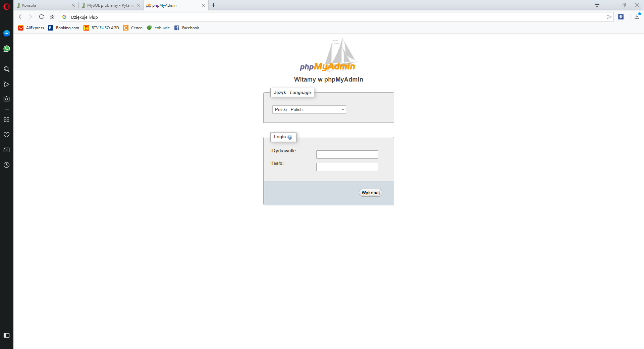644x349 pixels.
Task: Open Messenger in the Opera sidebar
Action: click(x=6, y=34)
